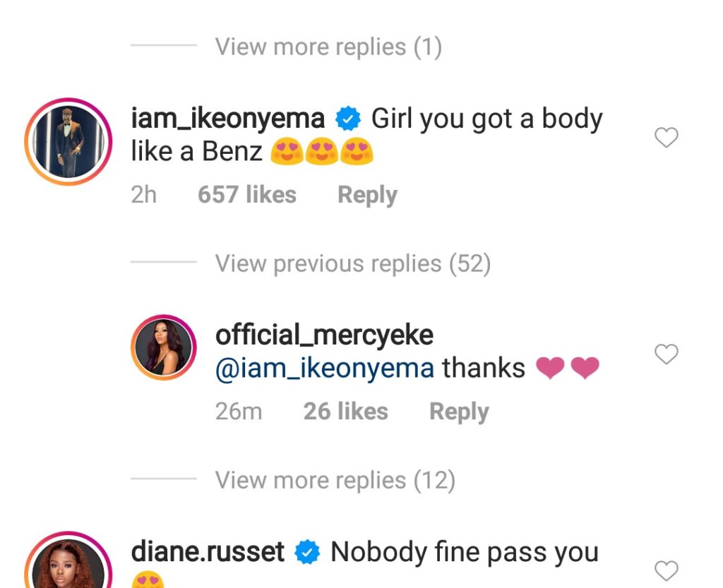Open official_mercyeke username link

click(x=324, y=335)
